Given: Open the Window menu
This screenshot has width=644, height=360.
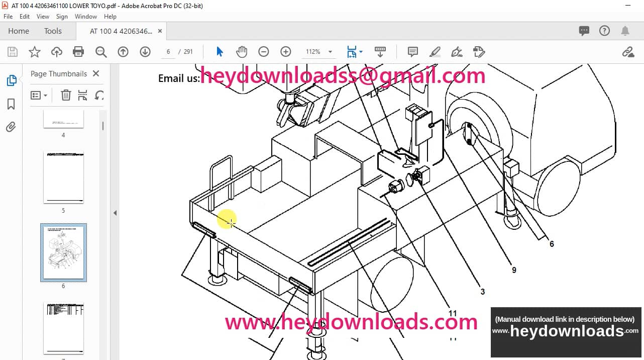Looking at the screenshot, I should click(x=86, y=17).
